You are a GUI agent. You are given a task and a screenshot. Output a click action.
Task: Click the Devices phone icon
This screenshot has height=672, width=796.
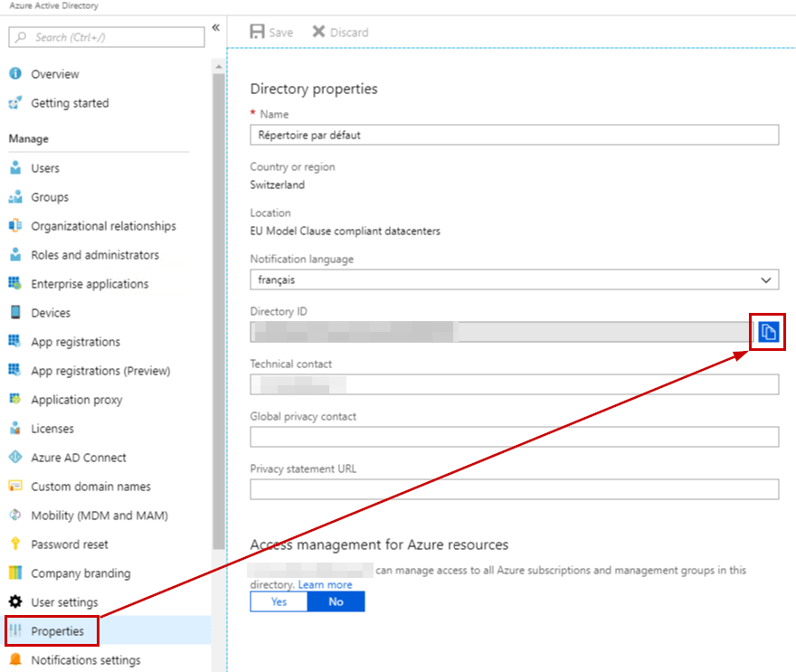15,312
